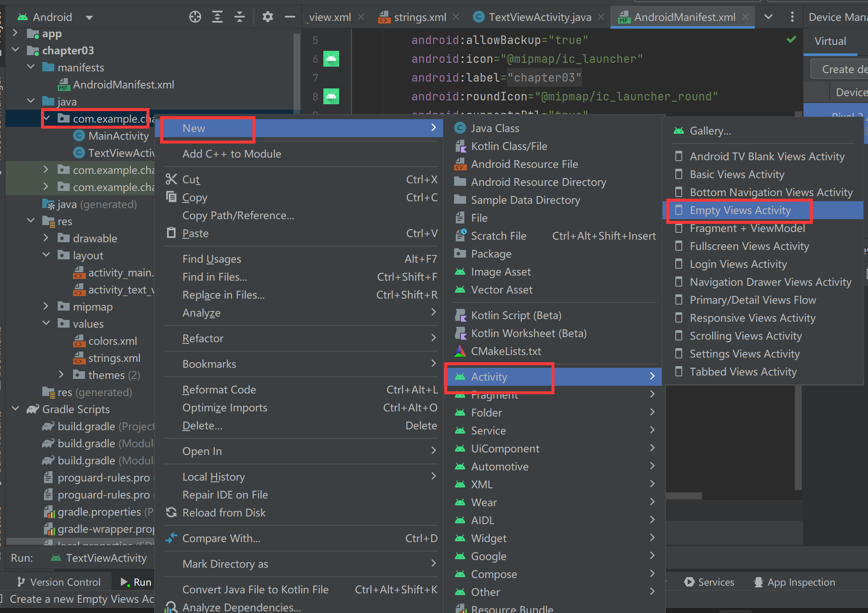The height and width of the screenshot is (613, 868).
Task: Click the gutter Android icon on line 8
Action: pyautogui.click(x=331, y=96)
